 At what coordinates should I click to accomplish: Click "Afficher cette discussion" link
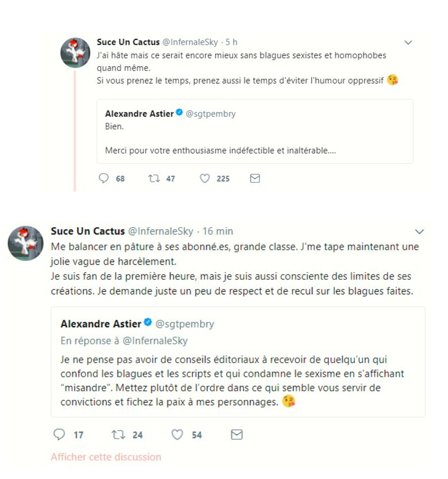pyautogui.click(x=106, y=457)
